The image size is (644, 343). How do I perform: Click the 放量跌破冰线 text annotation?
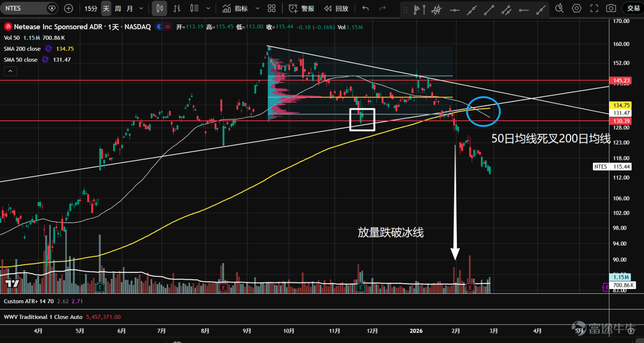pyautogui.click(x=391, y=232)
